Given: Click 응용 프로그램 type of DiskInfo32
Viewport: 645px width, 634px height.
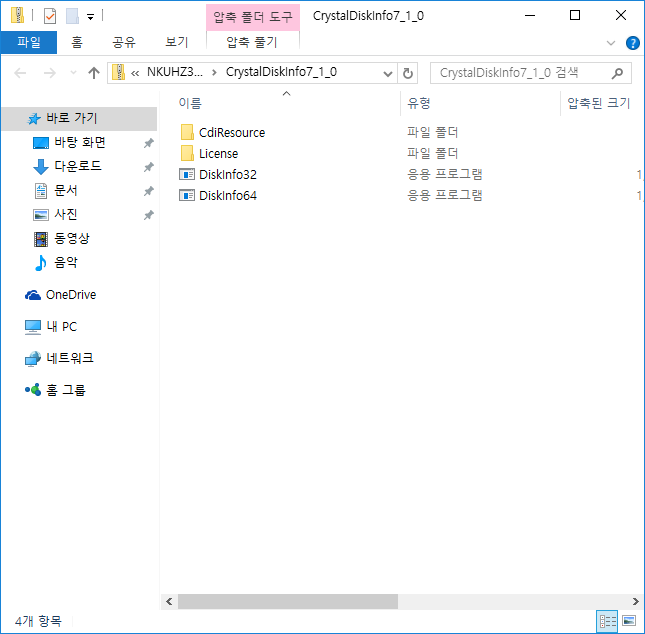Looking at the screenshot, I should 445,174.
